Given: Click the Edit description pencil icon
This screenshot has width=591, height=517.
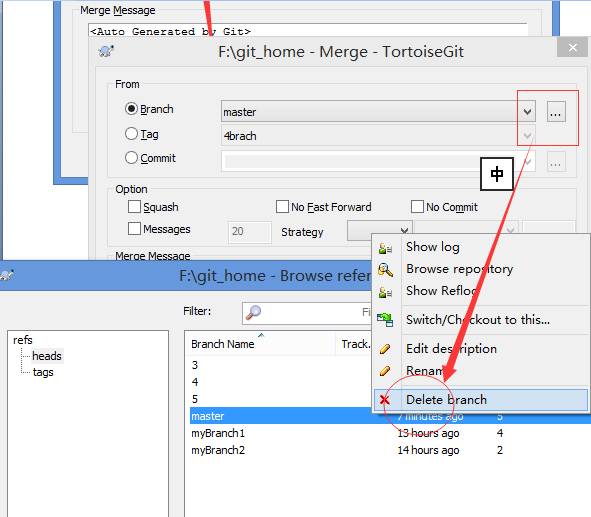Looking at the screenshot, I should [x=385, y=349].
